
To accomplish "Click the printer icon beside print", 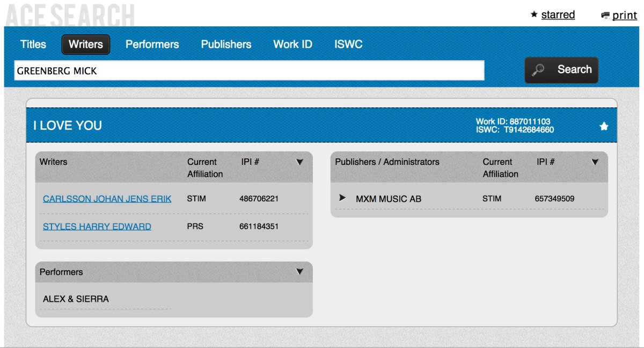I will point(605,16).
